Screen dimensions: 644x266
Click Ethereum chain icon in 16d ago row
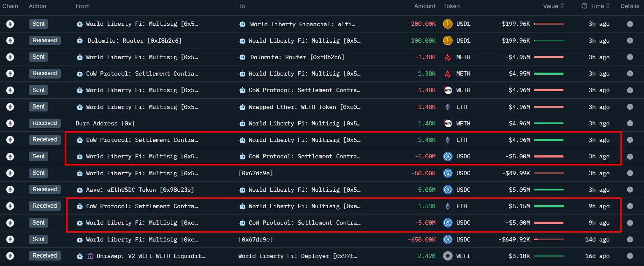pos(10,256)
